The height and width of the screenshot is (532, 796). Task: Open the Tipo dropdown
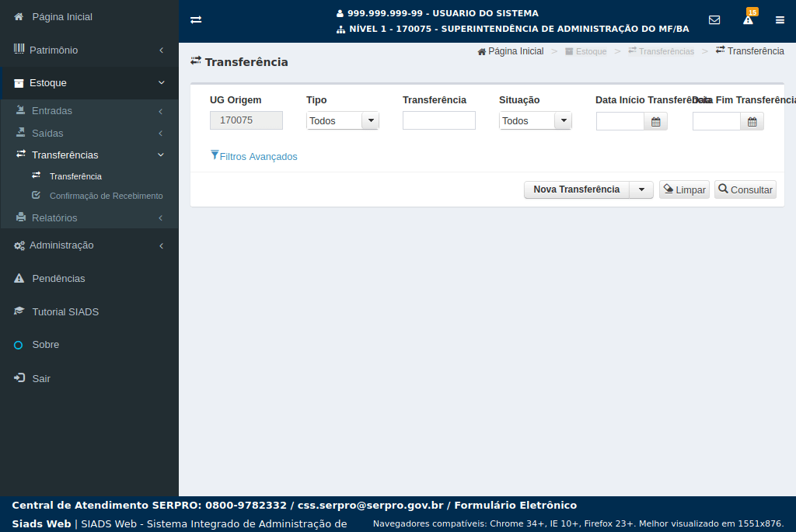[342, 120]
